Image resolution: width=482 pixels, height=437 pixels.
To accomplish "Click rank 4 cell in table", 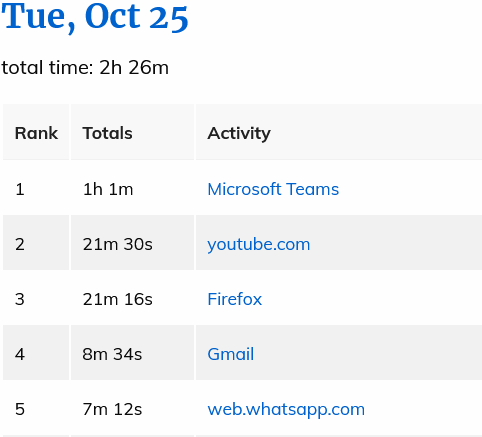I will 36,353.
